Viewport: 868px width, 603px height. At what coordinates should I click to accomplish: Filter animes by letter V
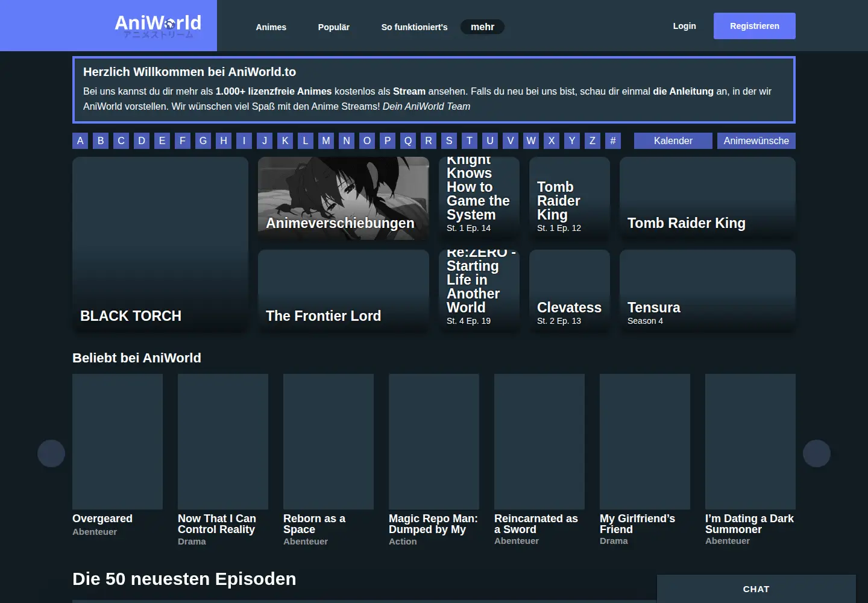[511, 140]
